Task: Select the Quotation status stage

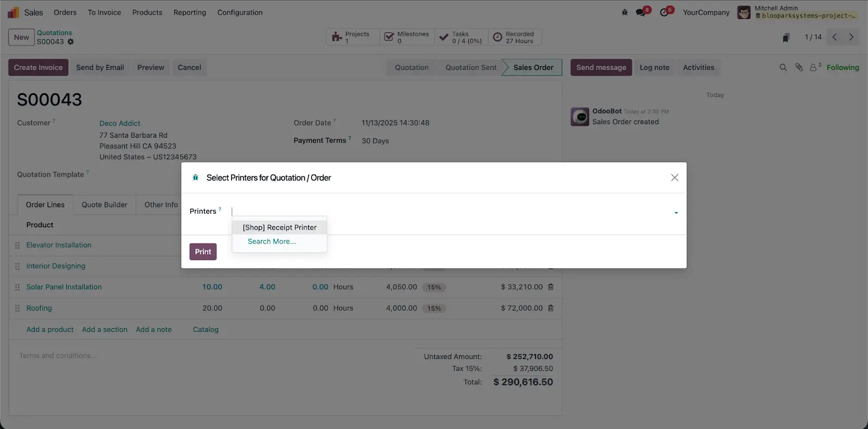Action: tap(412, 67)
